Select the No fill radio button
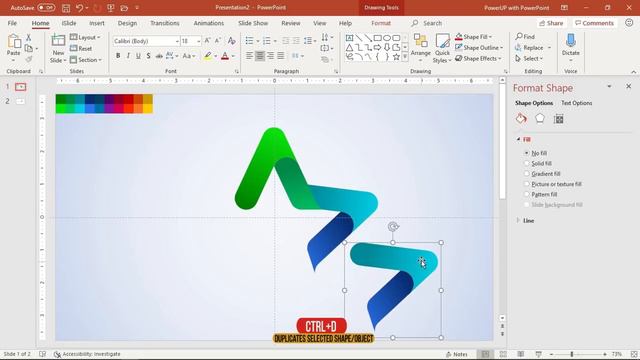The width and height of the screenshot is (640, 360). pyautogui.click(x=527, y=153)
